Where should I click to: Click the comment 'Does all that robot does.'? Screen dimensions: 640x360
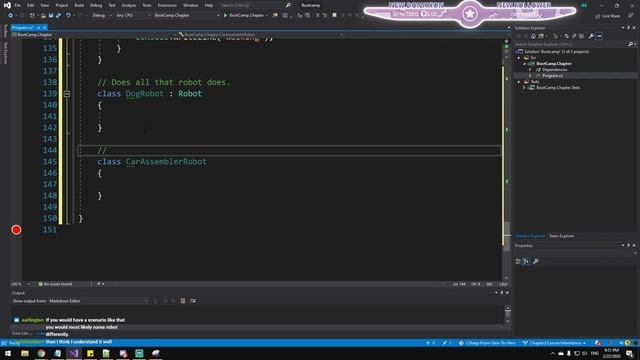click(x=164, y=82)
